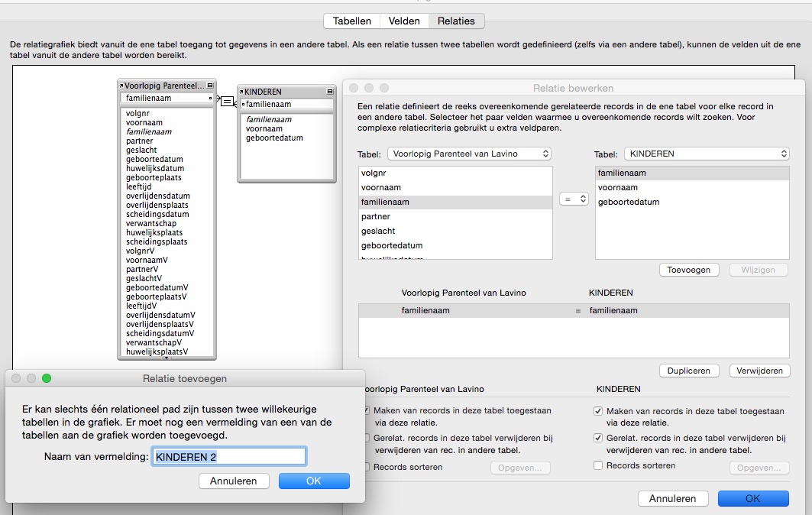
Task: Collapse the KINDEREN table box icon
Action: (x=330, y=92)
